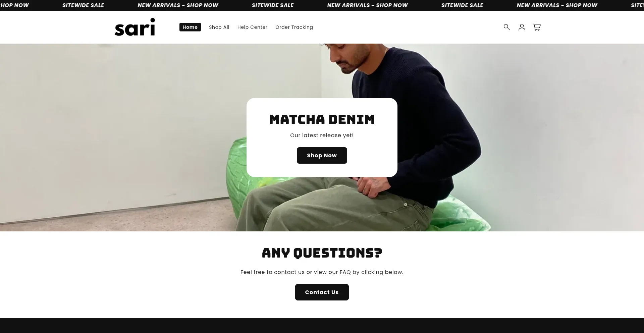Click the sari logo
This screenshot has height=333, width=644.
tap(135, 27)
